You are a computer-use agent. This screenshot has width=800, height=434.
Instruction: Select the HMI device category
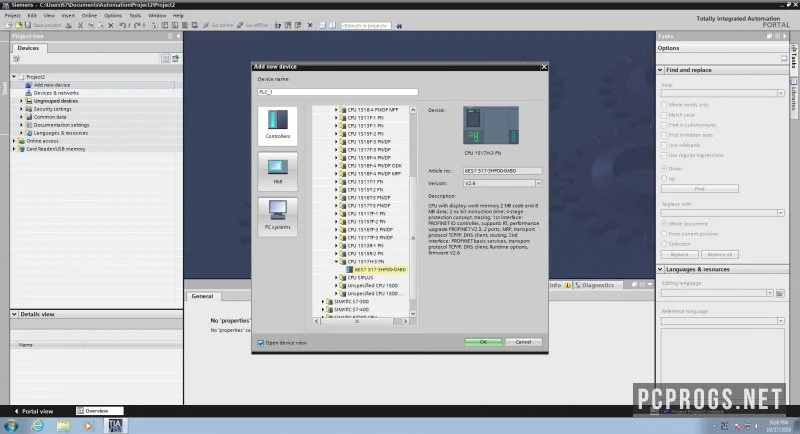278,171
